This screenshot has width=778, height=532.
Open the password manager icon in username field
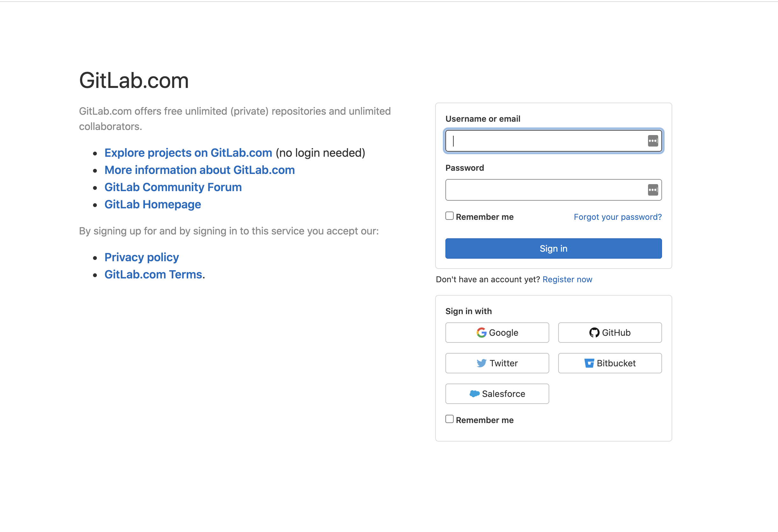(x=653, y=140)
